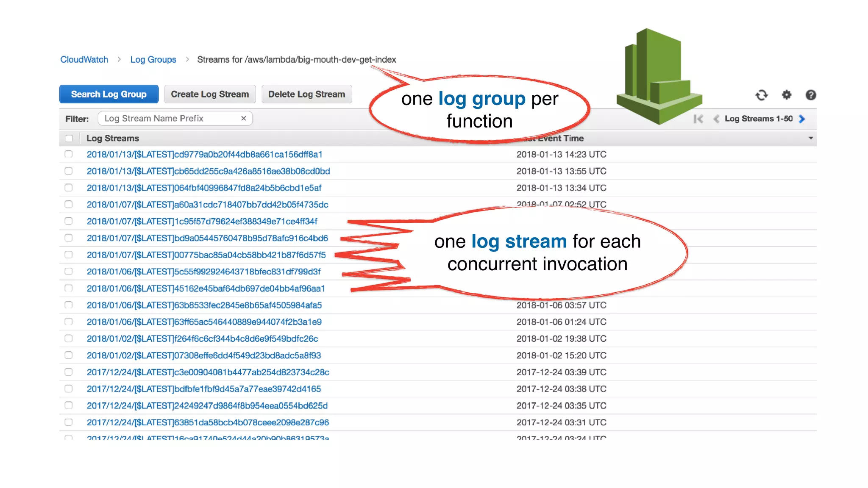Open log stream 1c95f57d79624ef388349e71ce4ff34f

[202, 221]
